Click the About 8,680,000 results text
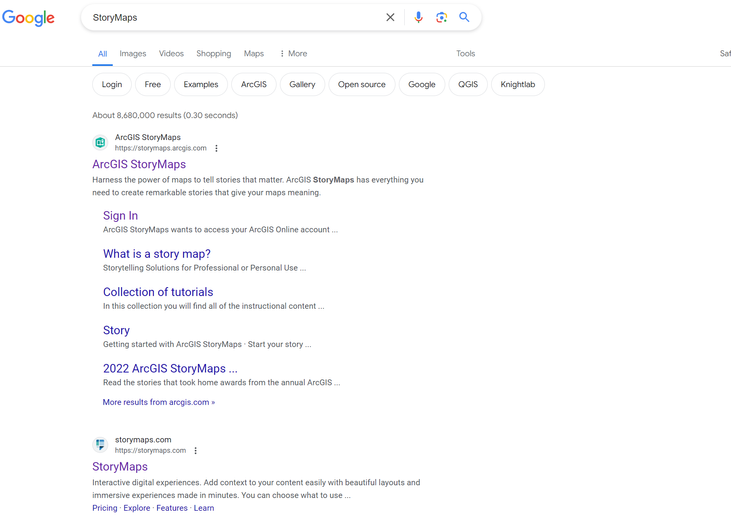This screenshot has height=521, width=731. pyautogui.click(x=165, y=115)
